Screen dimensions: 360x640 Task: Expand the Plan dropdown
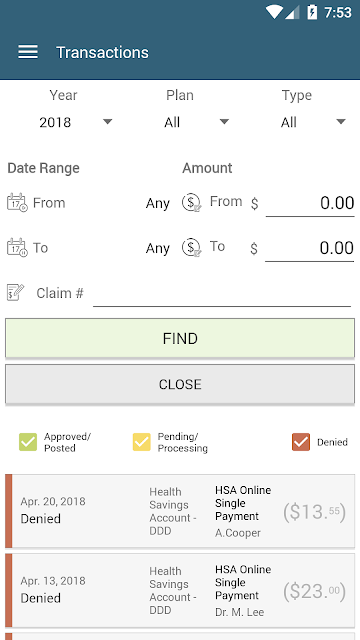point(196,122)
